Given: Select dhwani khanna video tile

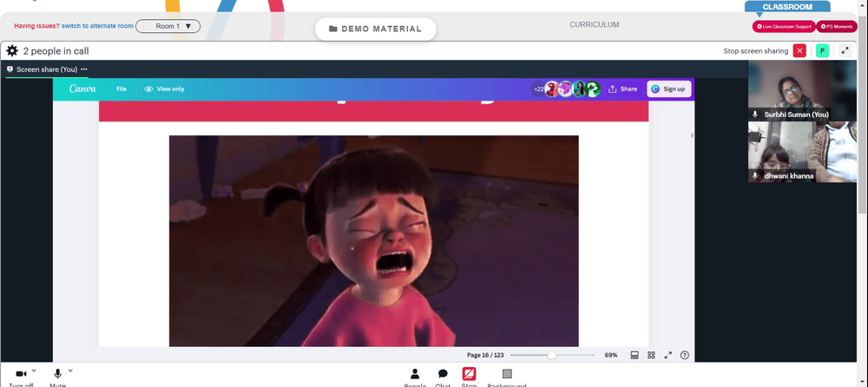Looking at the screenshot, I should (802, 152).
